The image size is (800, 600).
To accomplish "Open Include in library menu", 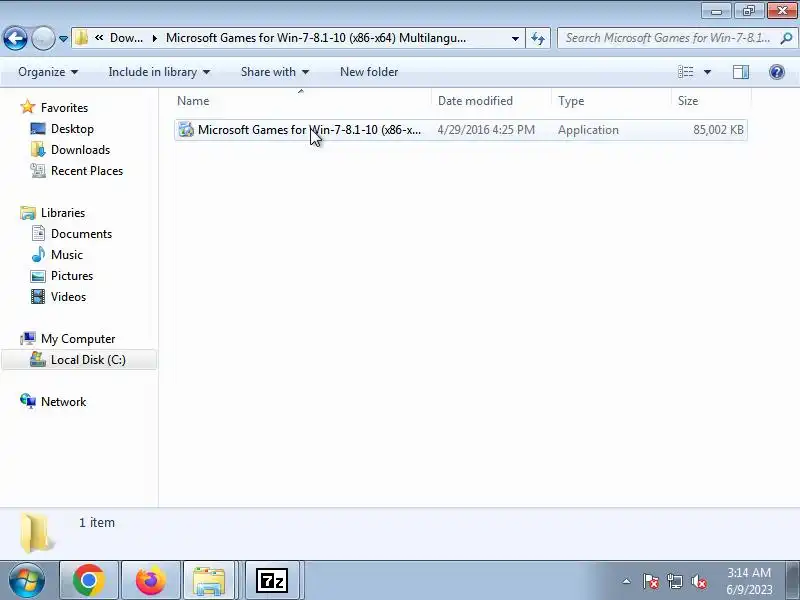I will (159, 72).
